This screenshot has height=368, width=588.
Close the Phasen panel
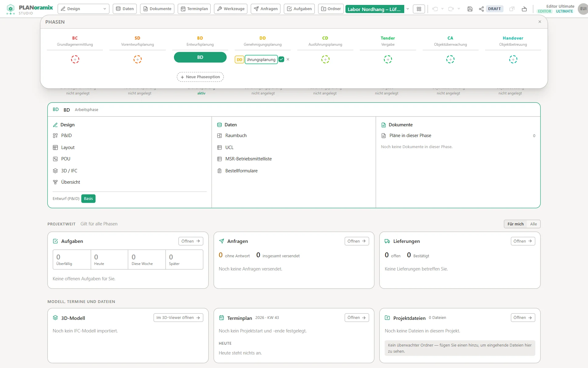[x=540, y=22]
